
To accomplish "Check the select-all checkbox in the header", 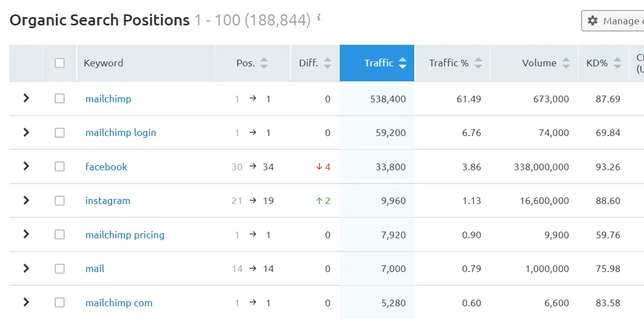I will coord(60,62).
